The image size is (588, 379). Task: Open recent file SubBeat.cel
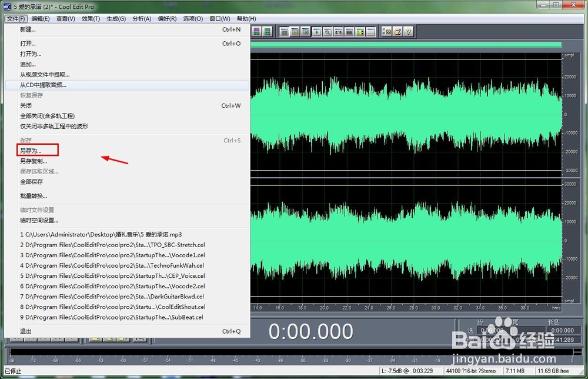(x=128, y=317)
